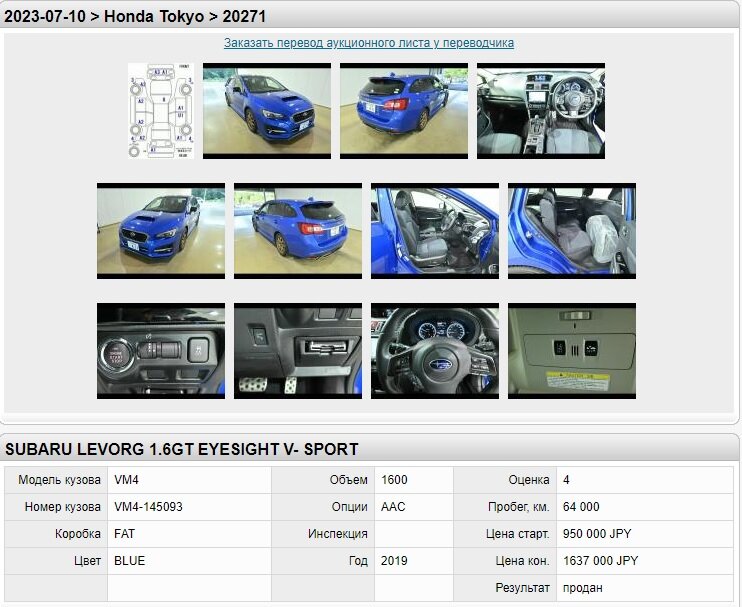Select heading SUBARU LEVORG 1.6GT EYESIGHT V- SPORT
This screenshot has width=742, height=607.
pos(182,449)
